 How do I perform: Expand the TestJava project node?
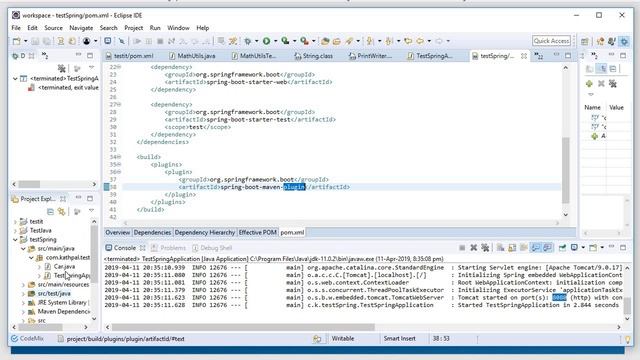point(16,231)
